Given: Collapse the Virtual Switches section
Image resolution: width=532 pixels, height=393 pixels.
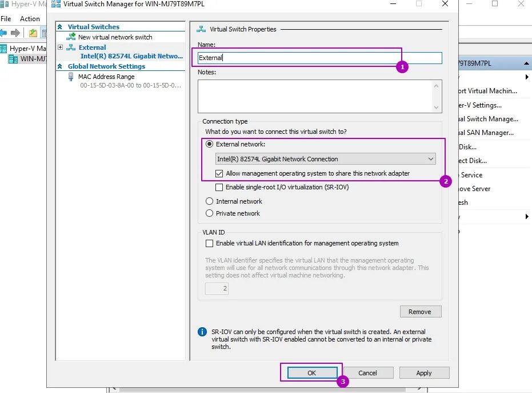Looking at the screenshot, I should pos(59,26).
